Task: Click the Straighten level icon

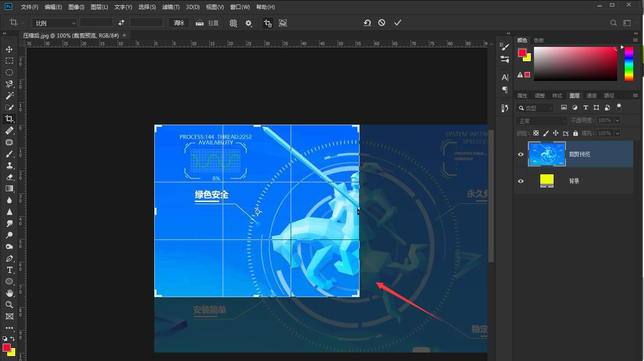Action: coord(200,23)
